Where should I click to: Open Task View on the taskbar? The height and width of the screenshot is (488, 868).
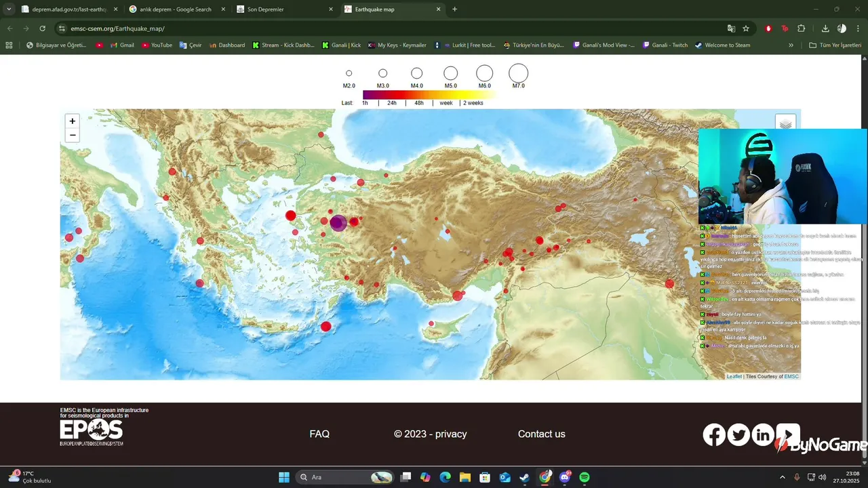[406, 477]
